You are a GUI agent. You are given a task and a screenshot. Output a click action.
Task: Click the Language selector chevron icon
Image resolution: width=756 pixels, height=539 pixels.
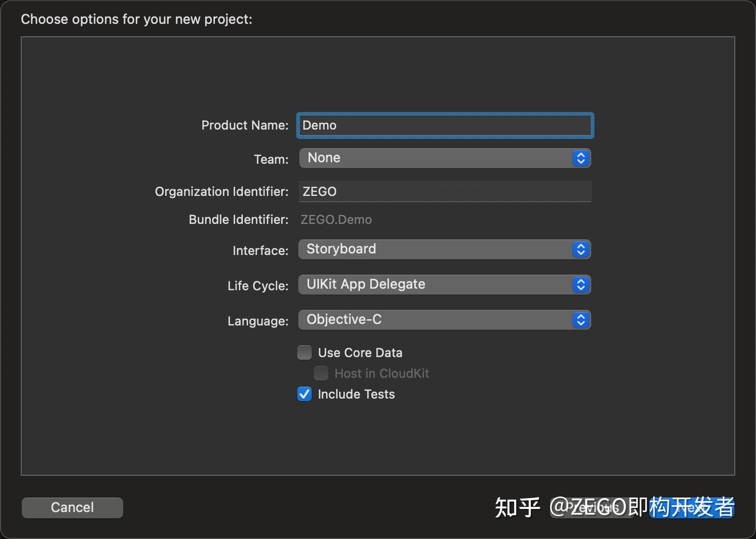pyautogui.click(x=580, y=320)
